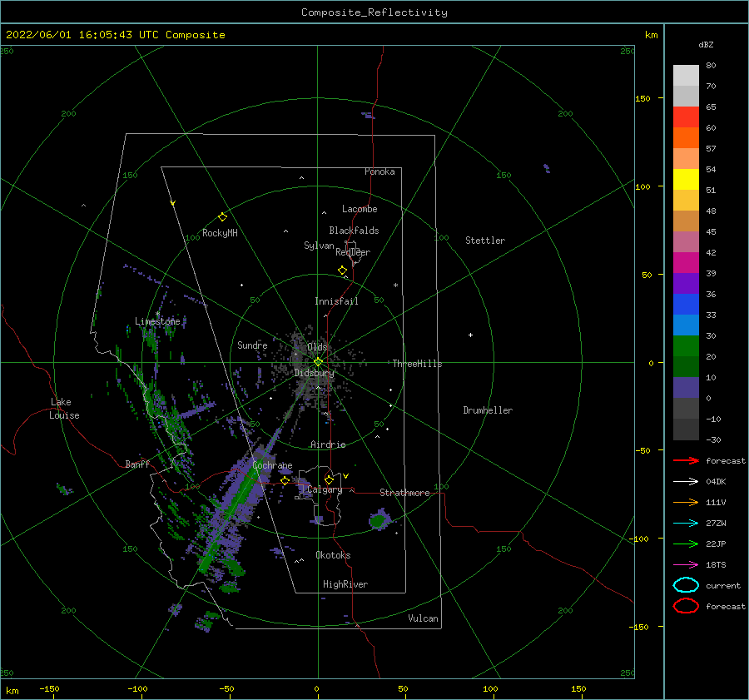Click the Banff label
This screenshot has height=700, width=749.
point(137,464)
